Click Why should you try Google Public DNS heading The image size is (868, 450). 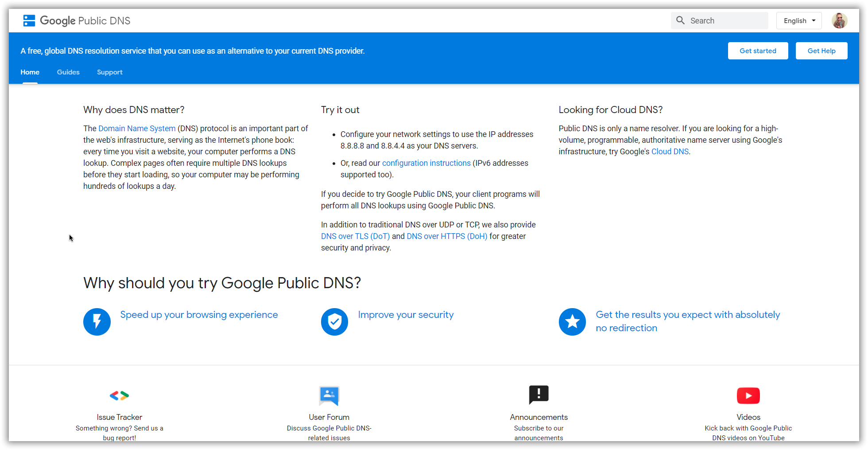[222, 283]
